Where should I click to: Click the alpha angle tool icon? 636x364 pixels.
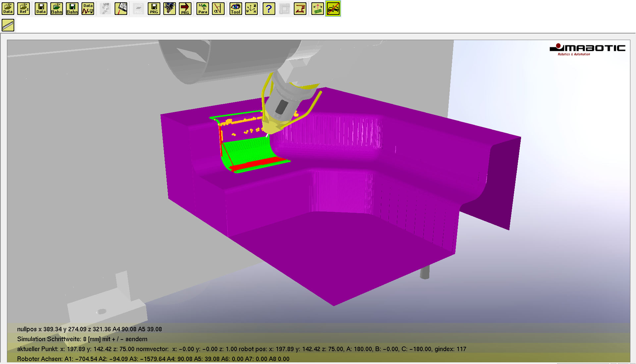pos(218,9)
